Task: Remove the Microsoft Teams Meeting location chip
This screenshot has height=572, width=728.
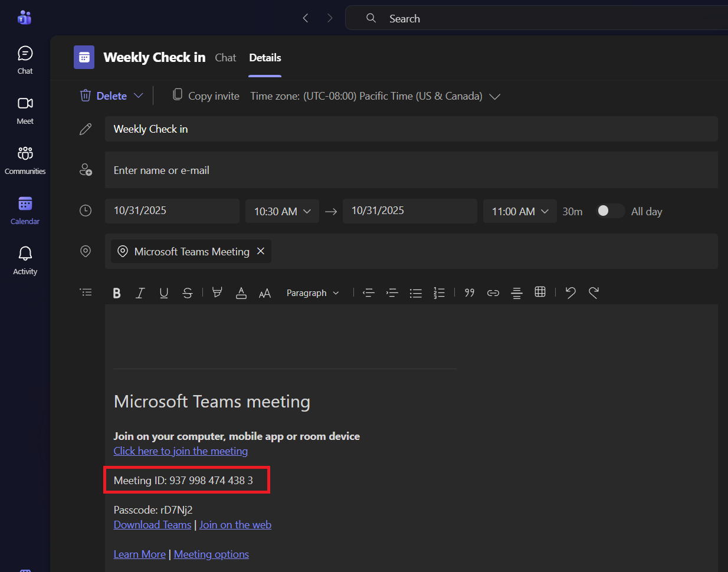Action: click(261, 251)
